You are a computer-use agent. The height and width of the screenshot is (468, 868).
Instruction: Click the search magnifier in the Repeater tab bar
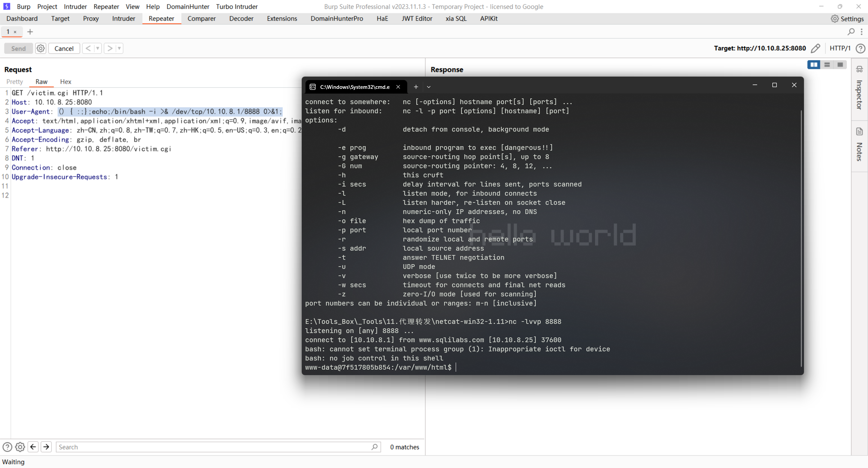click(851, 32)
